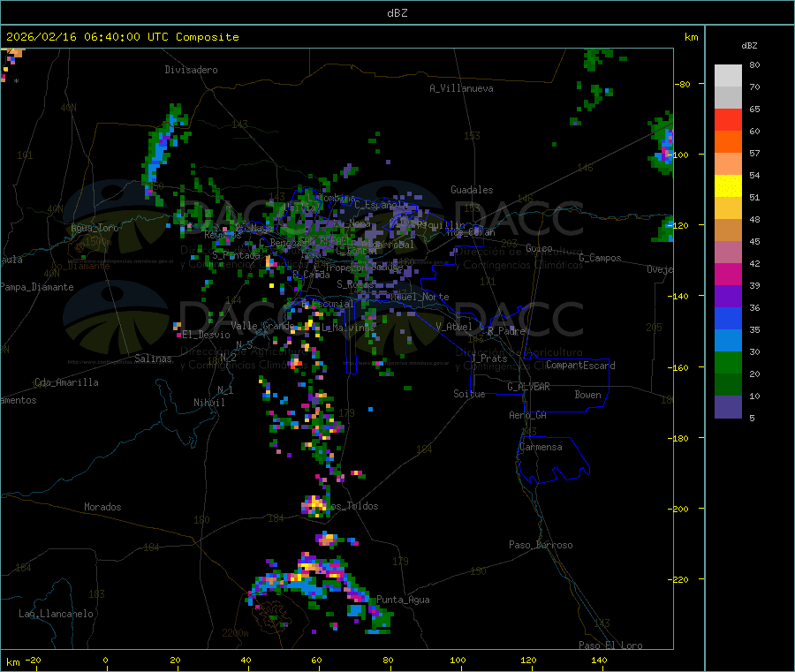The width and height of the screenshot is (795, 672).
Task: Click the 'CompartEscard' label
Action: click(x=581, y=365)
